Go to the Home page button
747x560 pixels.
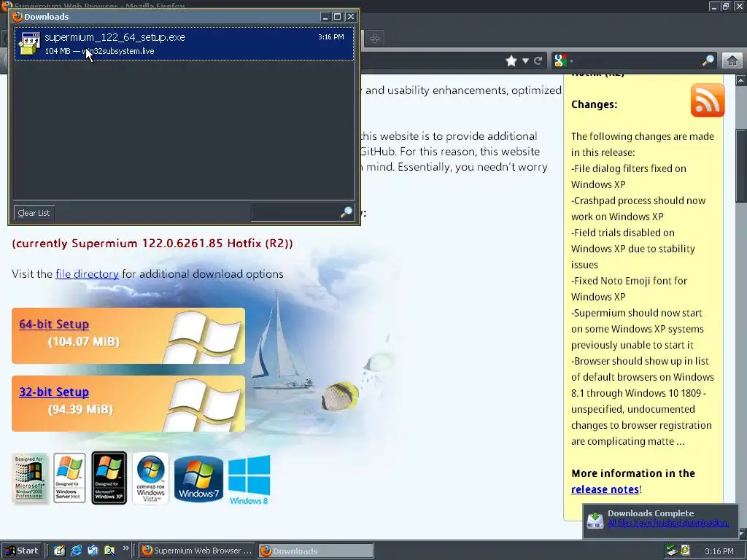[x=732, y=61]
